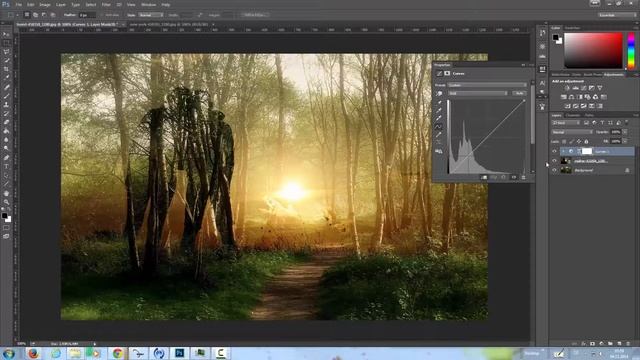The image size is (640, 360).
Task: Click Auto button in Curves
Action: point(519,93)
